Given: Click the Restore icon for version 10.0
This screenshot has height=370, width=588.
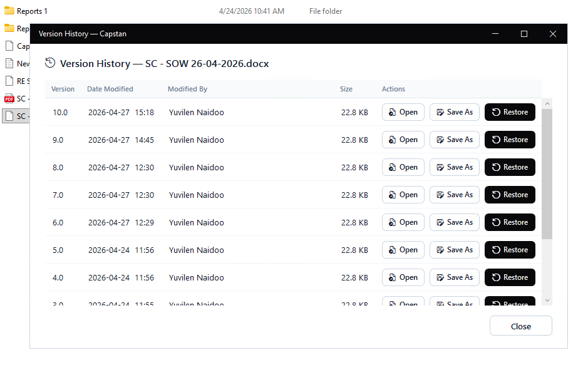Looking at the screenshot, I should (x=496, y=113).
